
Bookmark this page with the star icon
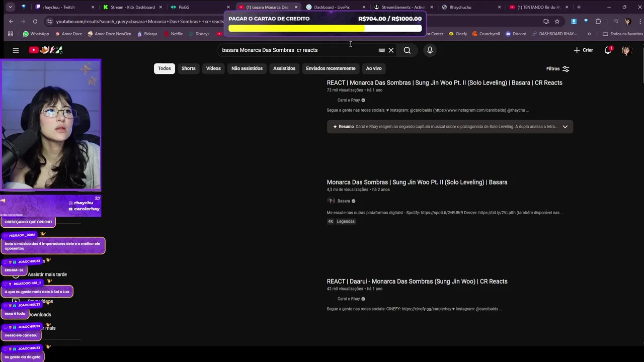pyautogui.click(x=557, y=22)
